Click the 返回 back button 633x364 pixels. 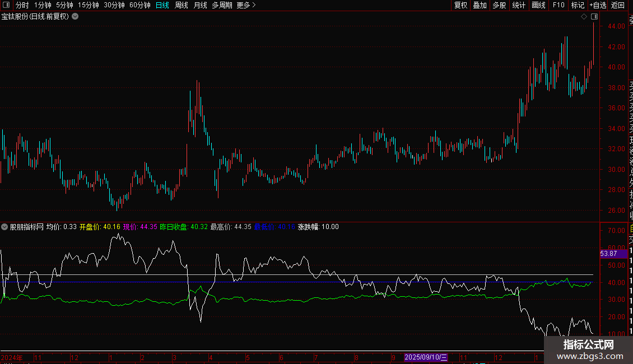[x=618, y=5]
